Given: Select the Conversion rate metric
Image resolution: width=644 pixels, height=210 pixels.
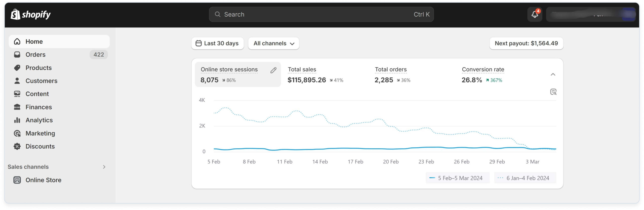Looking at the screenshot, I should point(482,75).
